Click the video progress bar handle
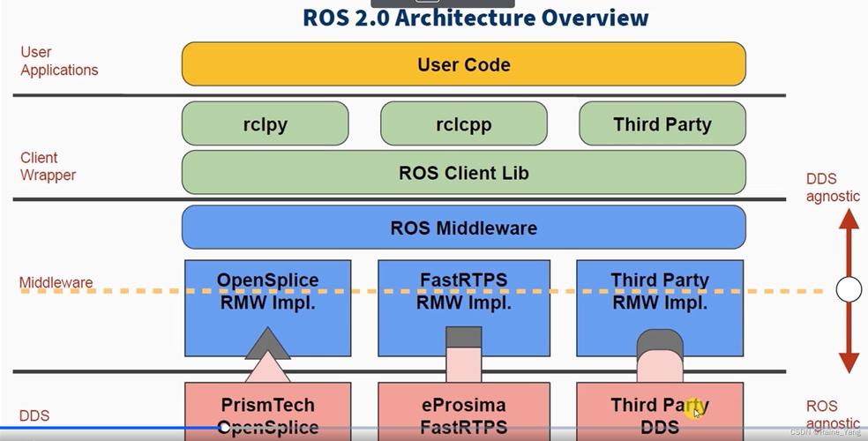The height and width of the screenshot is (441, 868). (224, 428)
